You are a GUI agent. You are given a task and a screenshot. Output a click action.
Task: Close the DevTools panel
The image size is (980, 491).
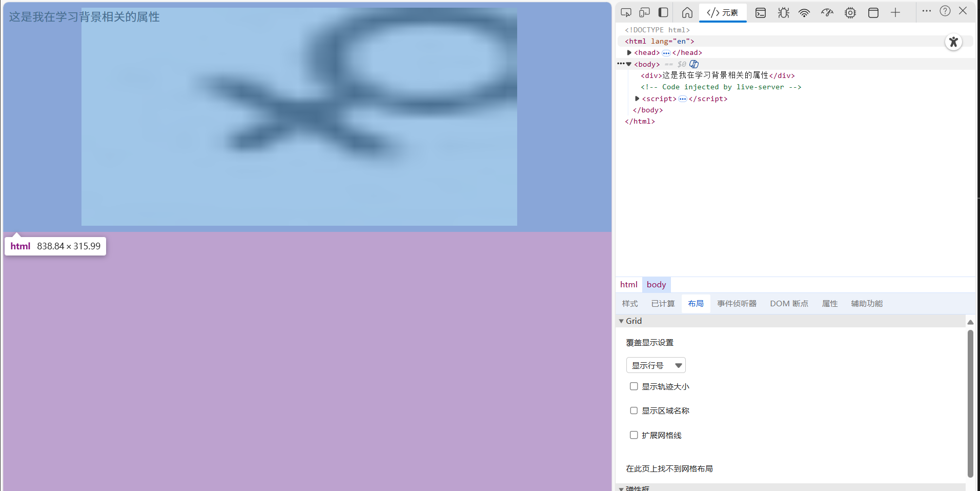[963, 11]
